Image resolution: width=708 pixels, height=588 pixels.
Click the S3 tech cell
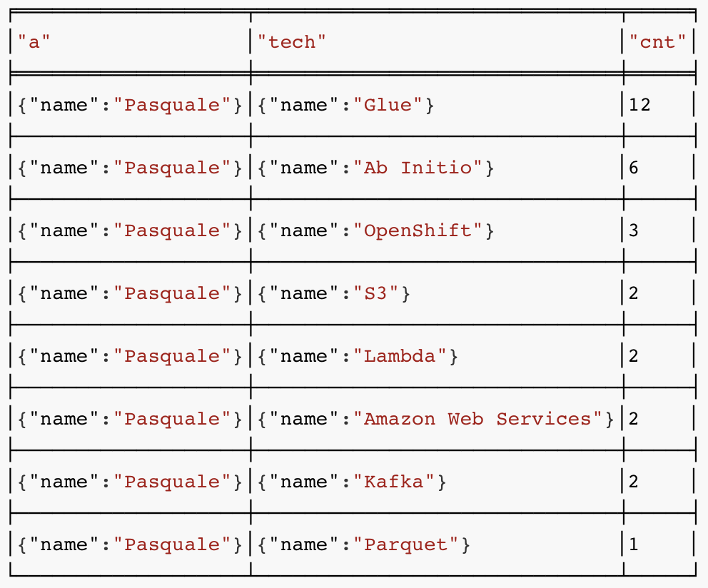click(x=334, y=294)
